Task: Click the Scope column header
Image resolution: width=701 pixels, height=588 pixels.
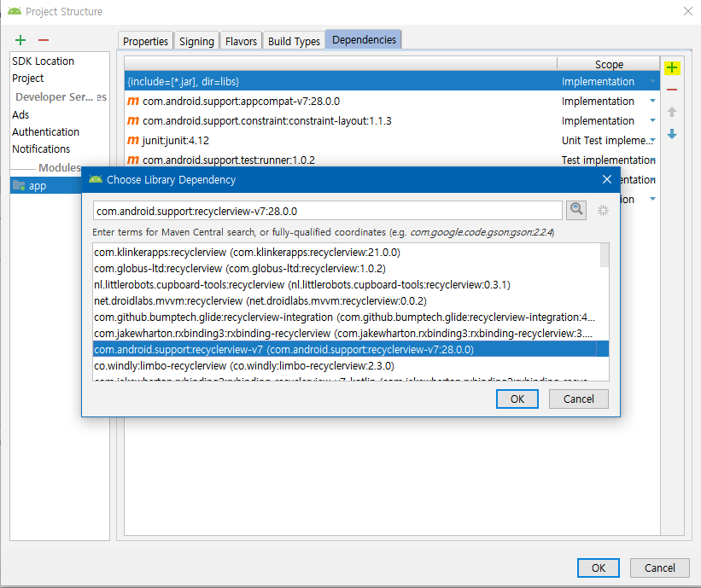Action: point(609,64)
